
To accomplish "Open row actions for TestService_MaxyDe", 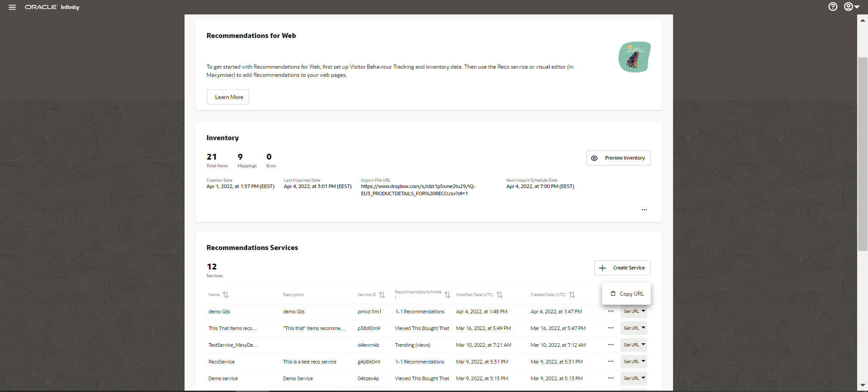I will click(611, 345).
